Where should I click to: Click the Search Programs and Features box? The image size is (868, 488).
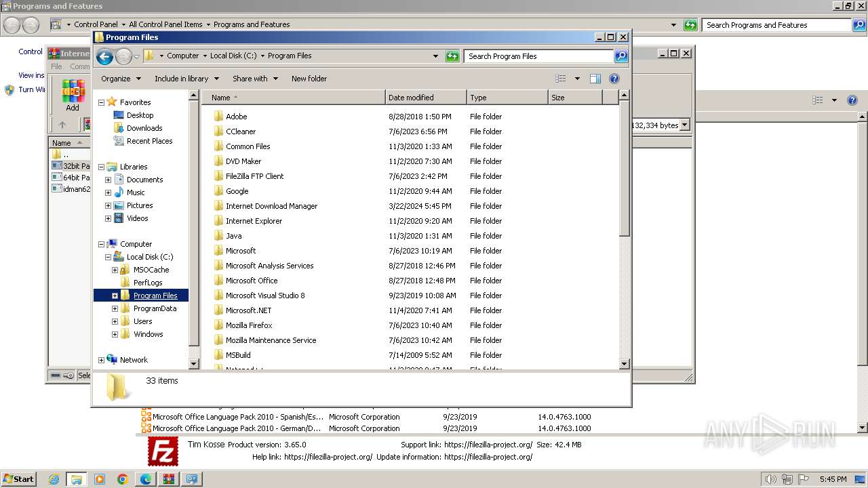pyautogui.click(x=776, y=25)
